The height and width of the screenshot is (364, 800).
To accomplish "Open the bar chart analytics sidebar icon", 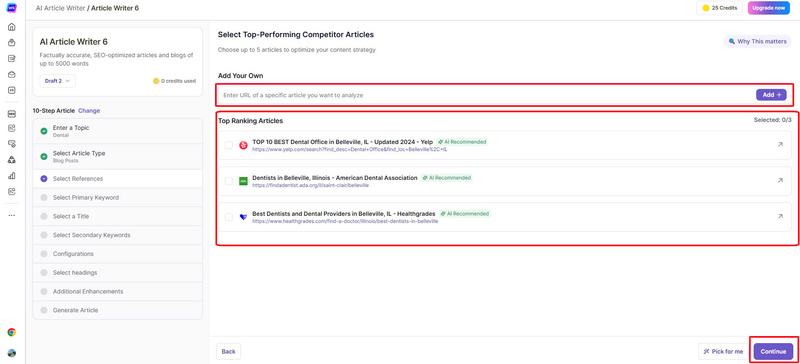I will pos(11,176).
